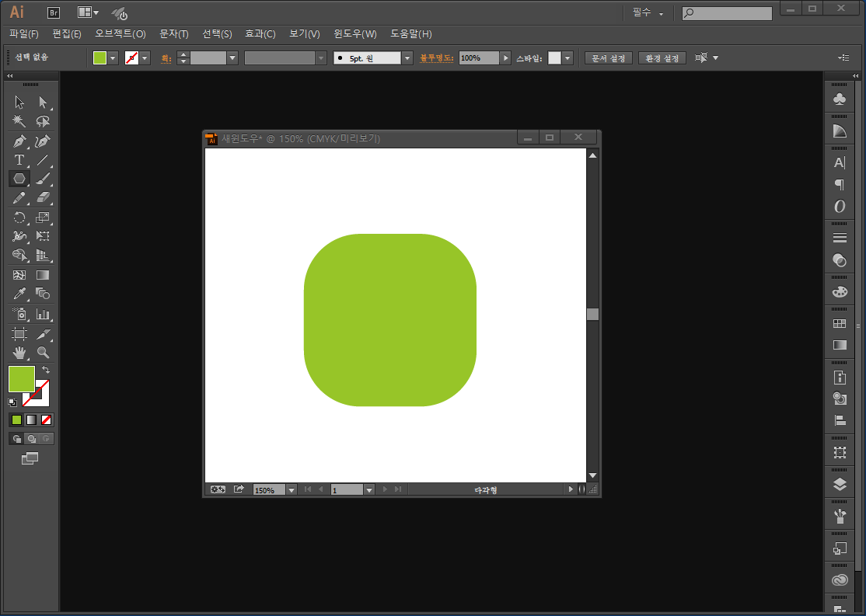Image resolution: width=866 pixels, height=616 pixels.
Task: Open the 파일(F) menu
Action: 24,34
